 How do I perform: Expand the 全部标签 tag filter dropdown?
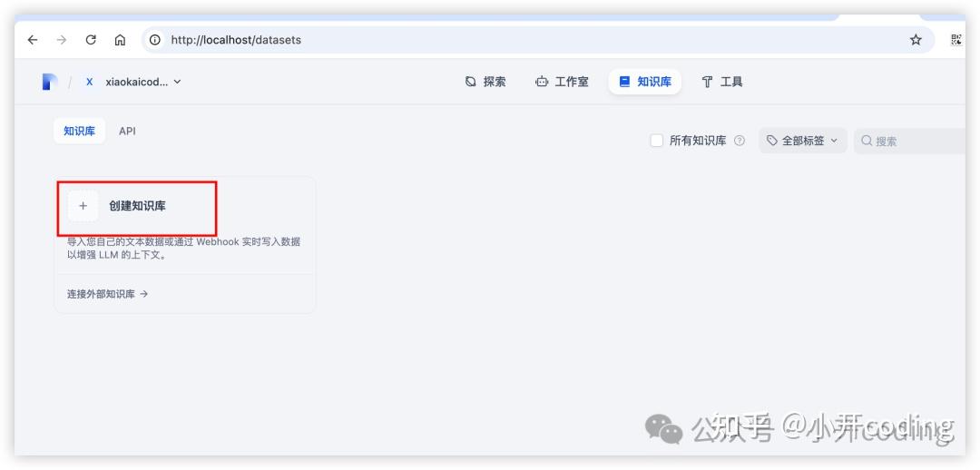click(x=803, y=141)
